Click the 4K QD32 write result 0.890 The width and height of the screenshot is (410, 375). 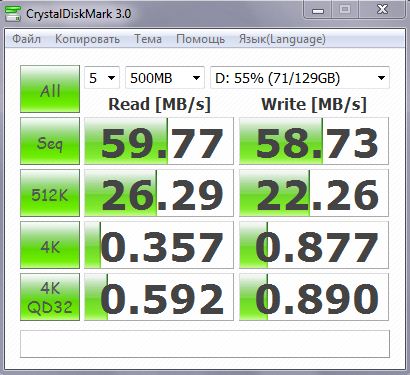314,297
